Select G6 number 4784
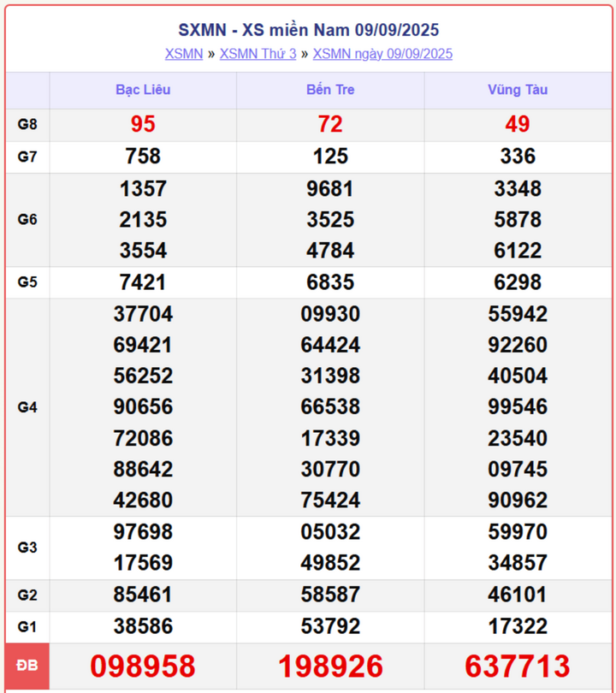 pyautogui.click(x=330, y=251)
